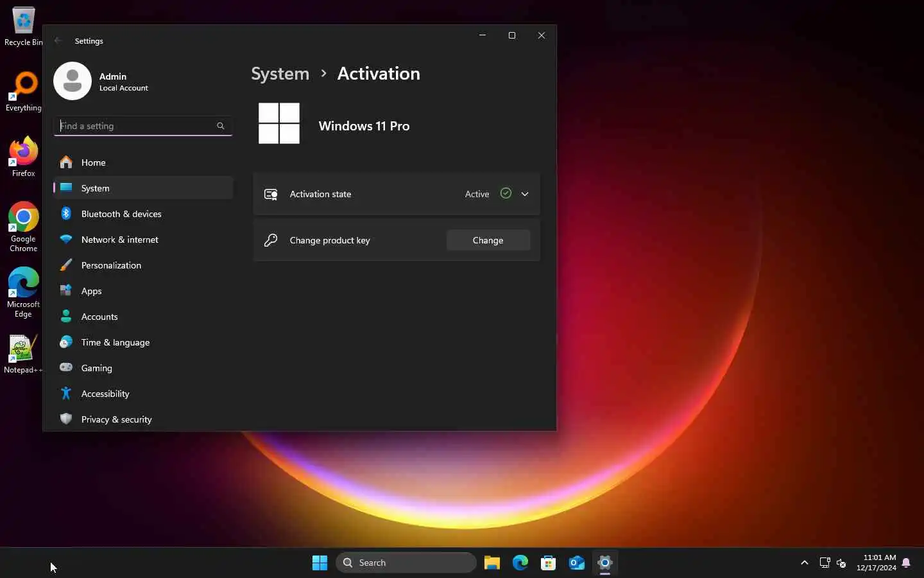Click the taskbar Search box
The image size is (924, 578).
406,563
